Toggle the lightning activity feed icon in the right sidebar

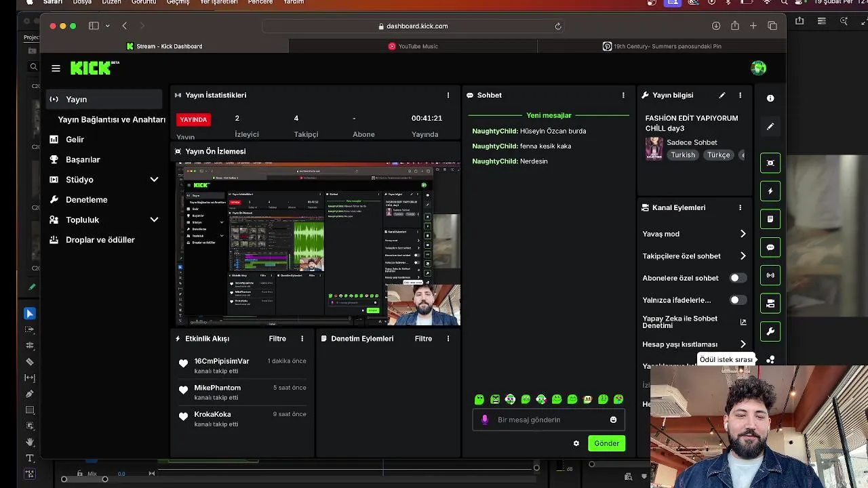pyautogui.click(x=770, y=191)
